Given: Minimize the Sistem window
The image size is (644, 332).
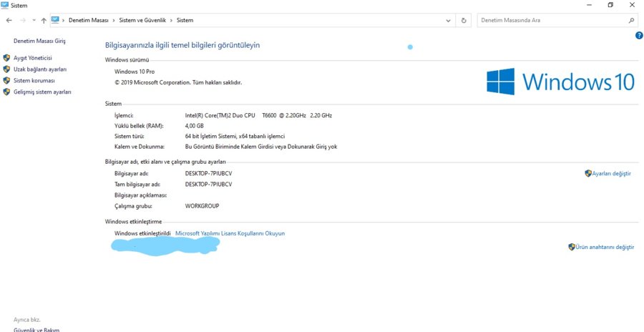Looking at the screenshot, I should click(590, 5).
